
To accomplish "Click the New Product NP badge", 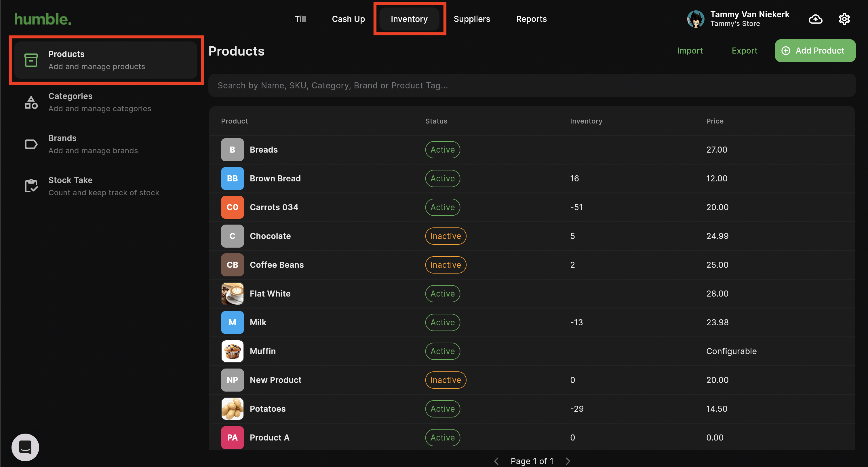I will [232, 380].
